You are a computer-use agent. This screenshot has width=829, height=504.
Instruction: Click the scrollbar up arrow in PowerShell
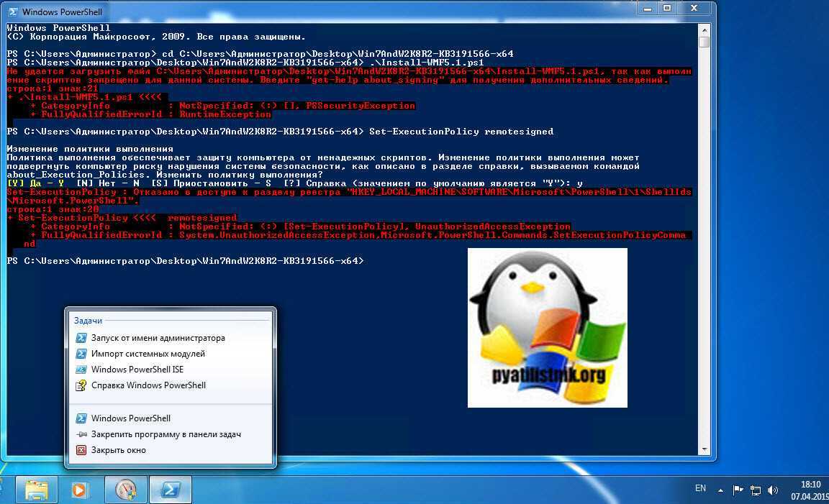(704, 29)
